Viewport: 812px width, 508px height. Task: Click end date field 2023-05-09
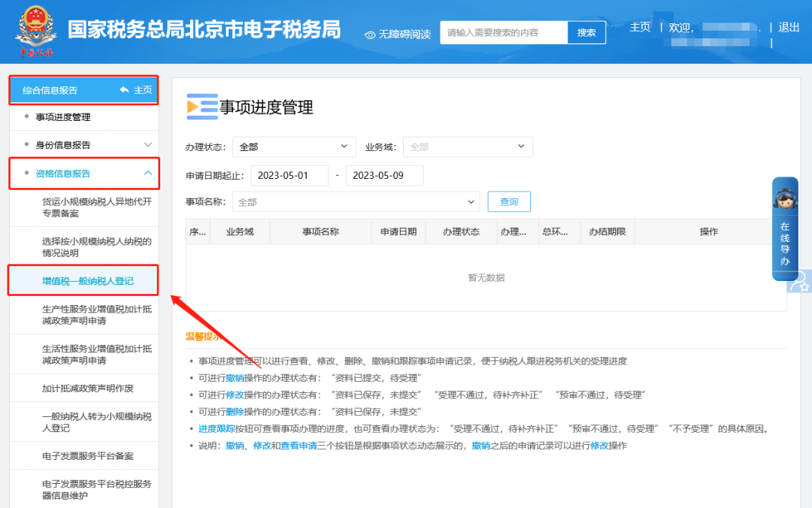coord(384,176)
